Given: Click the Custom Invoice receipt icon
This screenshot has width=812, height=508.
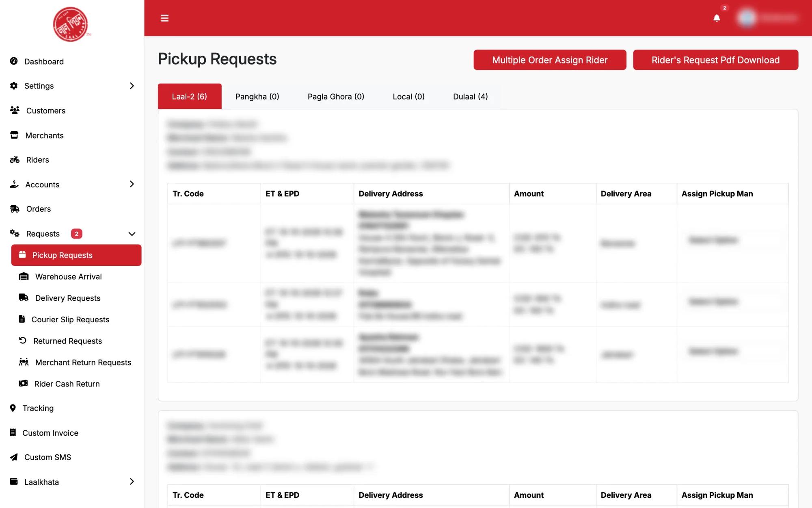Looking at the screenshot, I should point(13,432).
